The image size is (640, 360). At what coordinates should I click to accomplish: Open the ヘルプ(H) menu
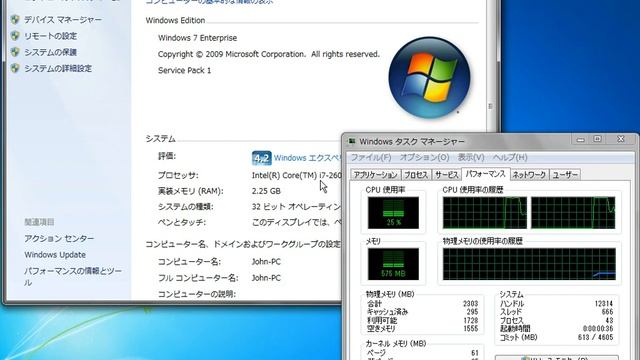(510, 157)
